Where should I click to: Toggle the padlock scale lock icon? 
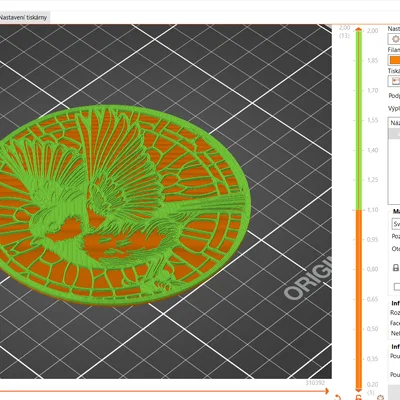point(396,267)
